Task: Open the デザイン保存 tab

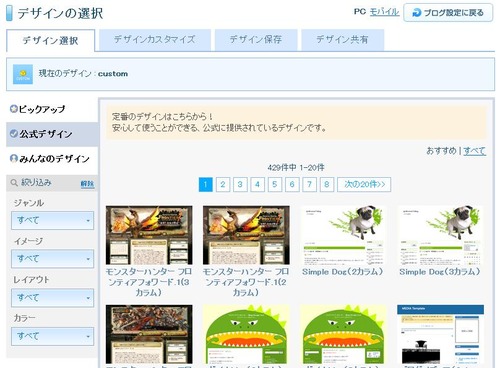Action: [256, 40]
